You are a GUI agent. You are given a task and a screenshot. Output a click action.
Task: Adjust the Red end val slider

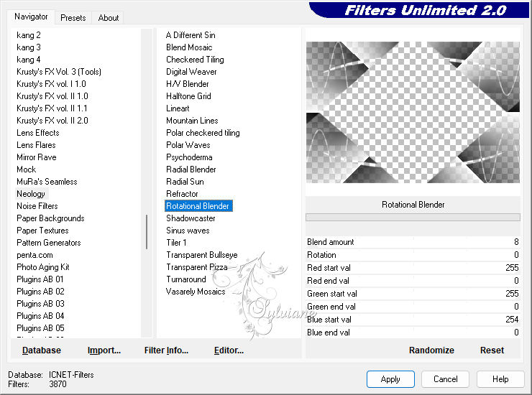(x=413, y=281)
